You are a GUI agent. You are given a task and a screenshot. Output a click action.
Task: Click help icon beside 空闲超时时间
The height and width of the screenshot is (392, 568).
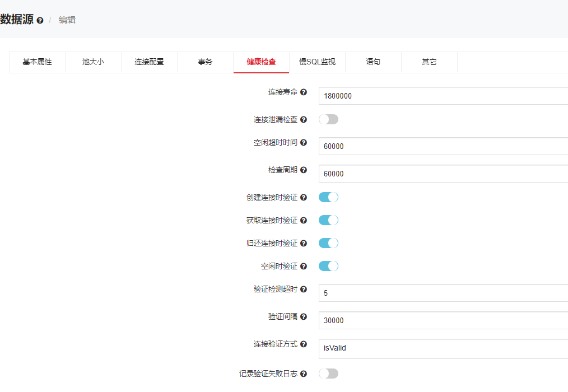click(x=304, y=142)
